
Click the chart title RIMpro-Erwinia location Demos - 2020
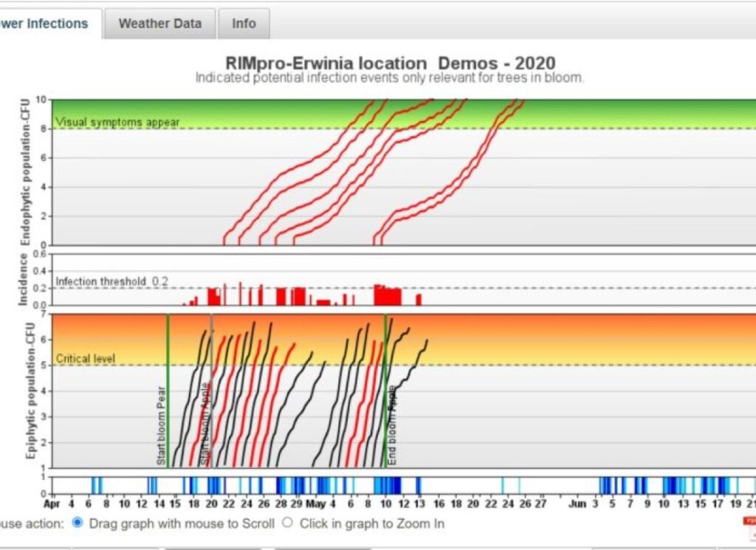tap(391, 63)
